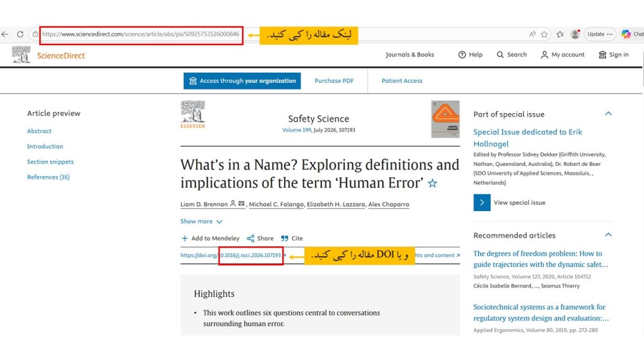Click the Update button in browser toolbar

[x=596, y=34]
